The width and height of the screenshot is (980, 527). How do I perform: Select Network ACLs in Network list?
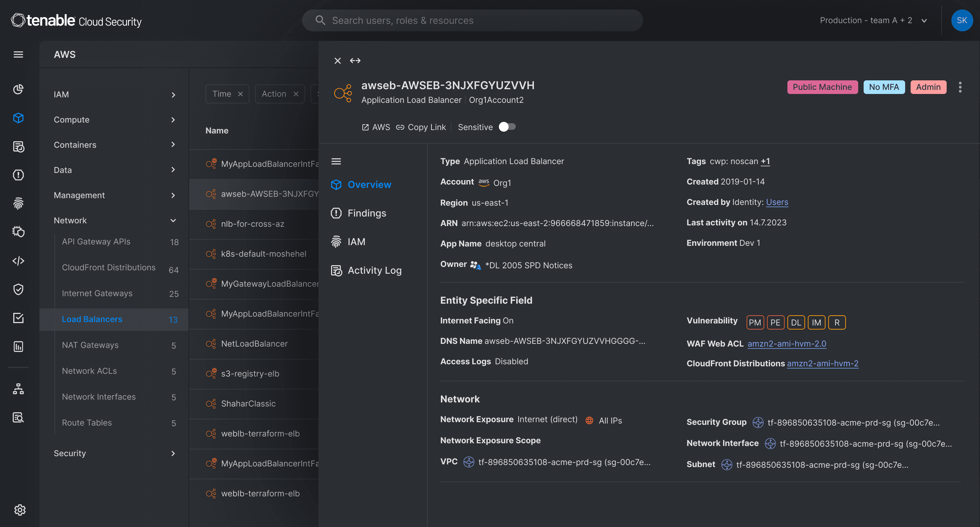pyautogui.click(x=120, y=371)
